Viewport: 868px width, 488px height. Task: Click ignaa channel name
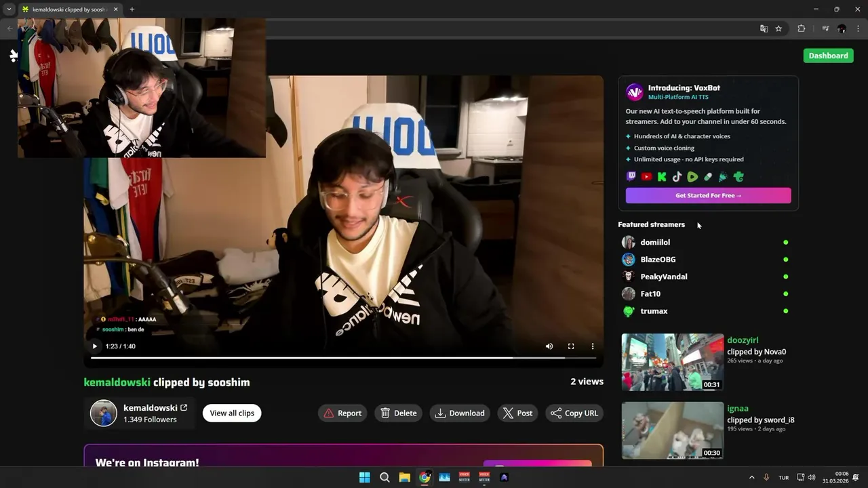[738, 409]
